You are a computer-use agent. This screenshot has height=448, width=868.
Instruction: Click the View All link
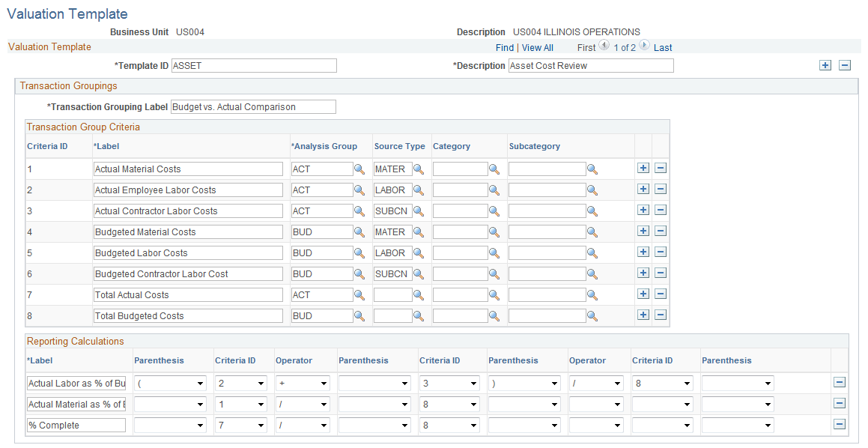coord(537,47)
